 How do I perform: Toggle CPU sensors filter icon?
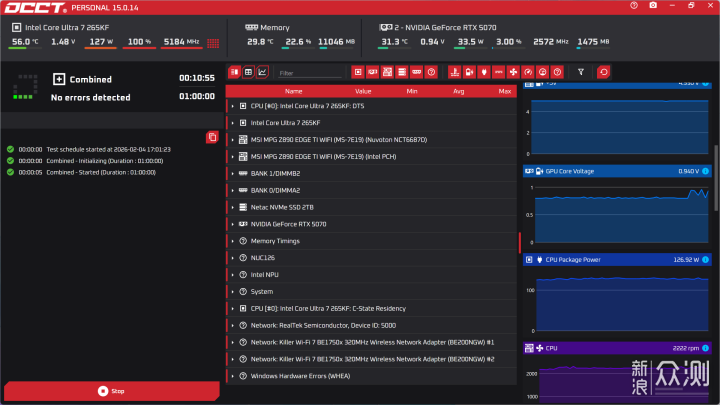(358, 72)
